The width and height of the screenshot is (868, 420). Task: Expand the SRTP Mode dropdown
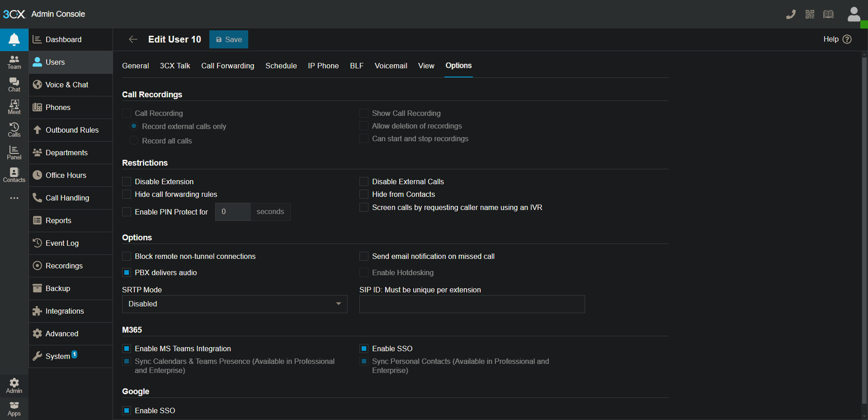click(234, 304)
